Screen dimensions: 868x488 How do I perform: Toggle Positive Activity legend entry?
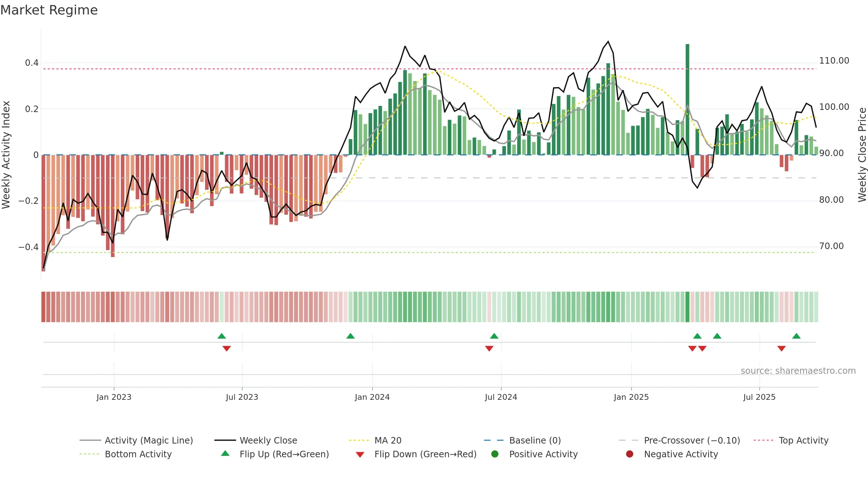coord(535,454)
